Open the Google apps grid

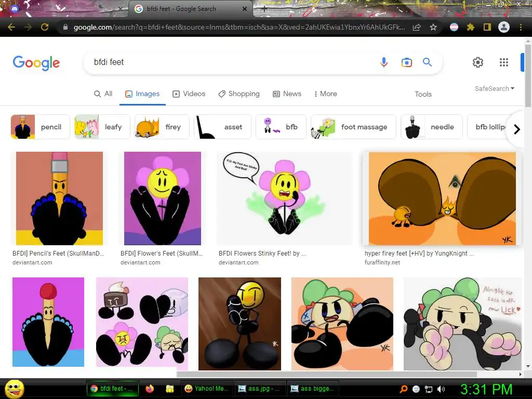point(504,62)
